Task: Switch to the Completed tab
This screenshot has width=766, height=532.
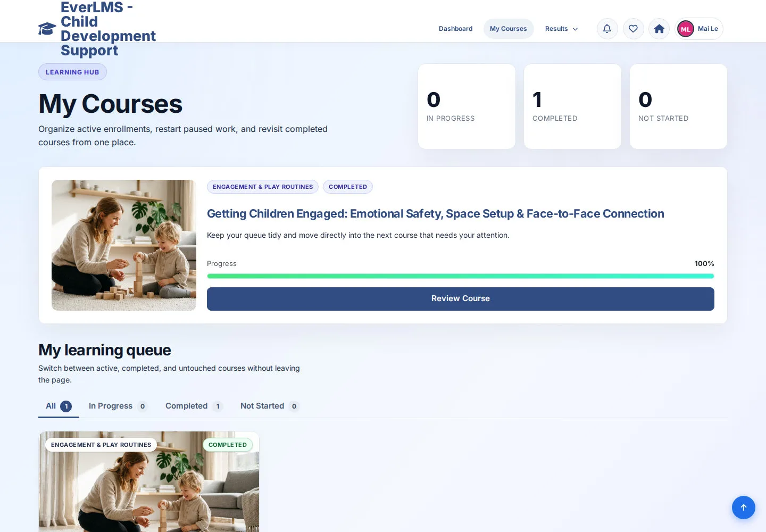Action: (x=194, y=406)
